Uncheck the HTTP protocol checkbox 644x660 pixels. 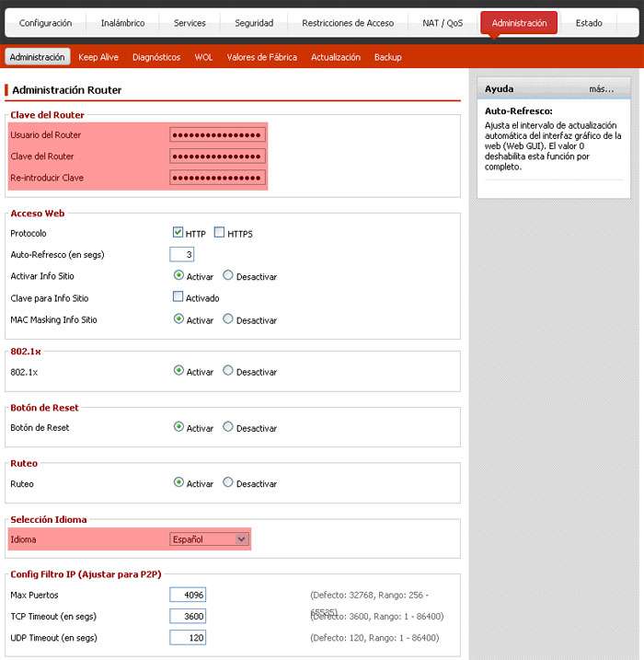178,233
